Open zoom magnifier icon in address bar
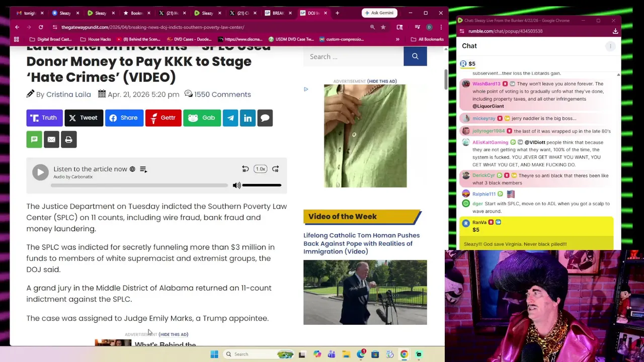The height and width of the screenshot is (362, 644). tap(372, 27)
